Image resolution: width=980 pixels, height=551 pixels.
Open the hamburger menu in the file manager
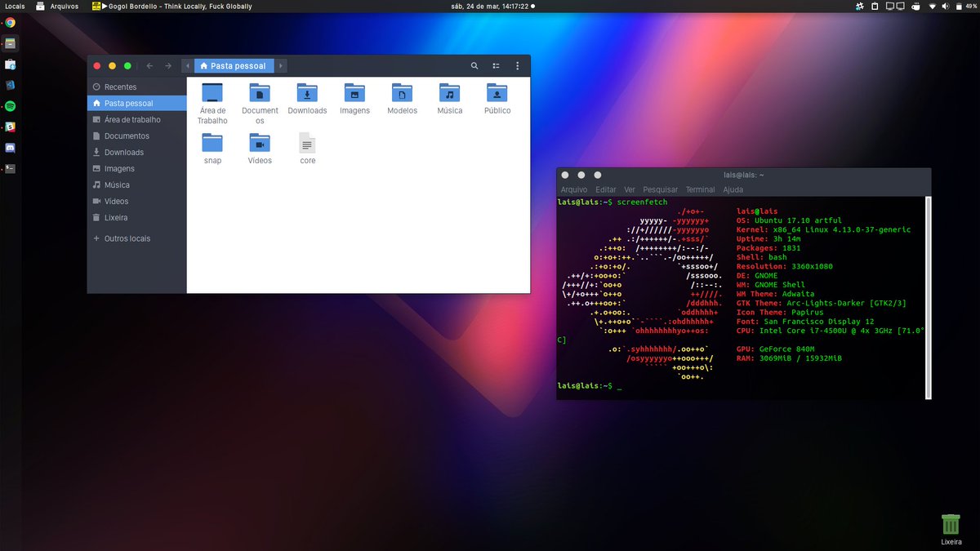517,65
